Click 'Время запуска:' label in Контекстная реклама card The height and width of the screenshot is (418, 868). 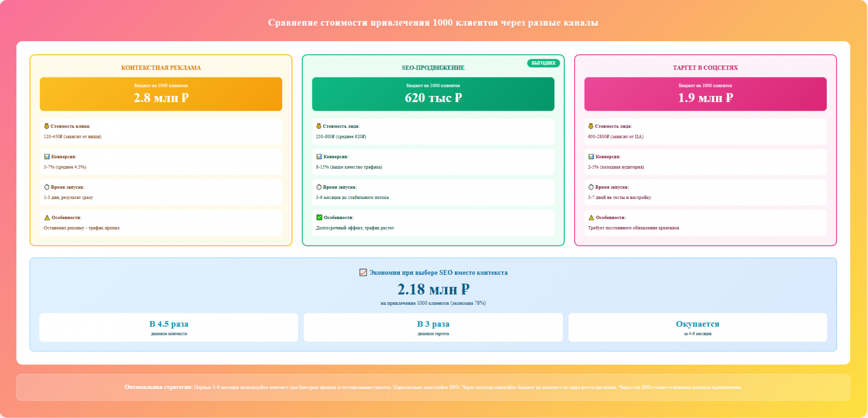pos(68,187)
